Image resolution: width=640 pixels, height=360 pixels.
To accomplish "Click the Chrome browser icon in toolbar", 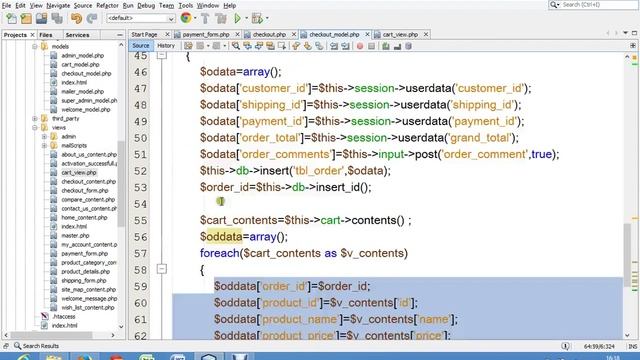I will tap(186, 18).
